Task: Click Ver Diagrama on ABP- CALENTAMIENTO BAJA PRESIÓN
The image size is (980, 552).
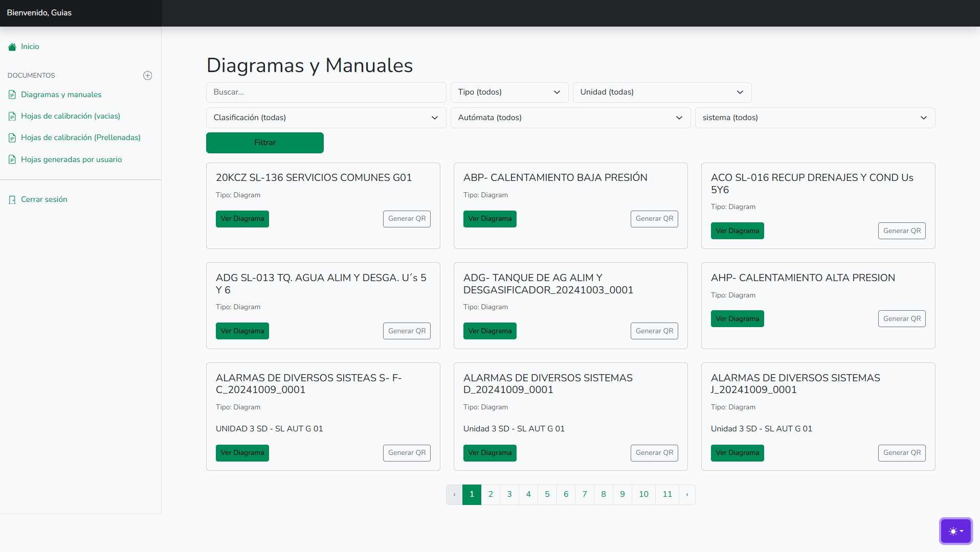Action: point(489,219)
